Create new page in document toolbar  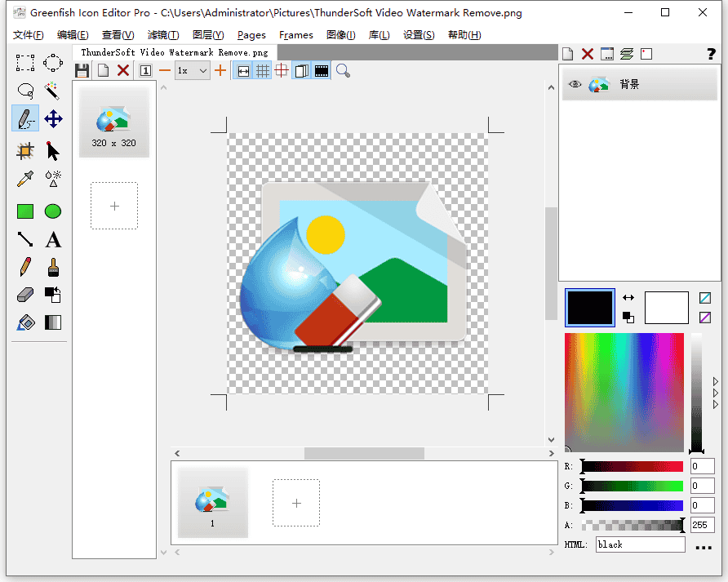pos(103,70)
